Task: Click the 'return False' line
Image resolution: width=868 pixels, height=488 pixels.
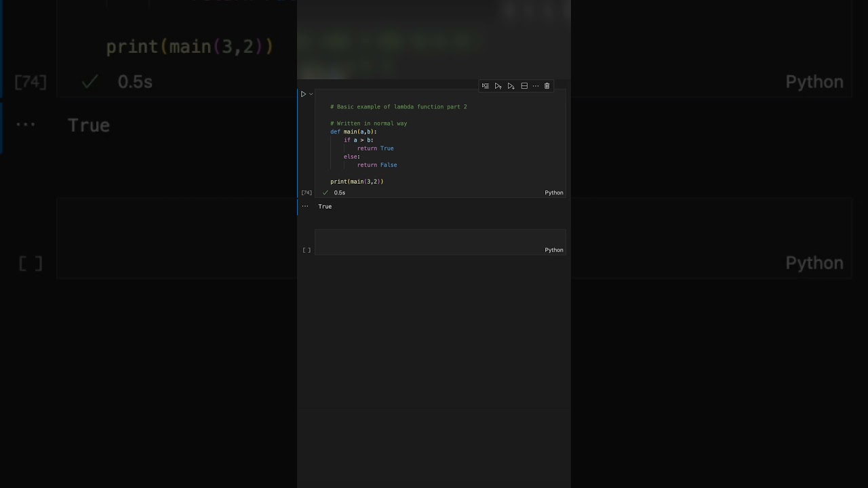Action: (377, 165)
